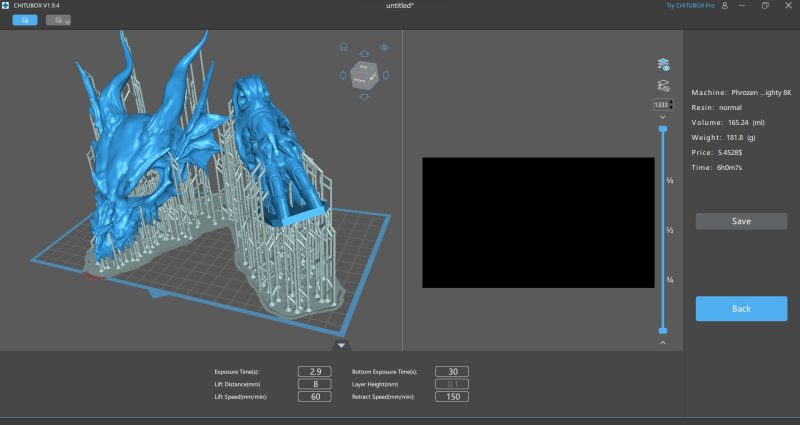Click the Exposure Time input field
The image size is (800, 425).
coord(314,372)
